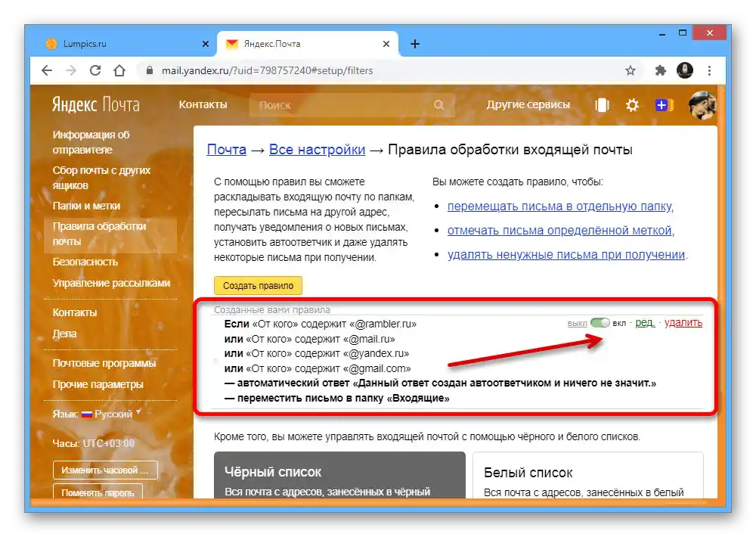Open Другие сервисы menu
The height and width of the screenshot is (537, 756).
[528, 104]
